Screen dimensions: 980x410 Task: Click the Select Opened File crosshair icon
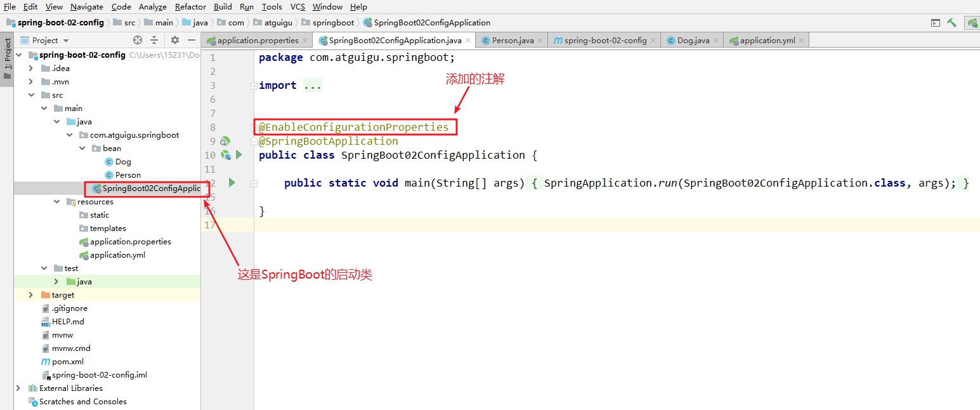(x=137, y=40)
